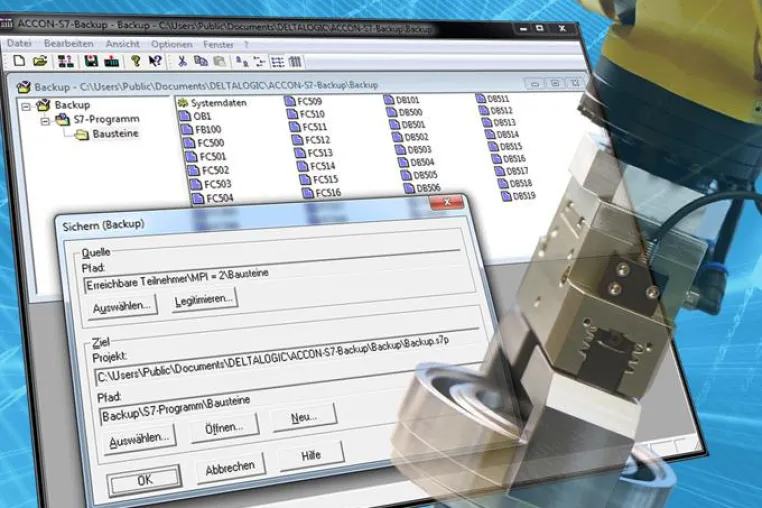Click the Legitimieren button
The image size is (762, 508).
[x=204, y=299]
